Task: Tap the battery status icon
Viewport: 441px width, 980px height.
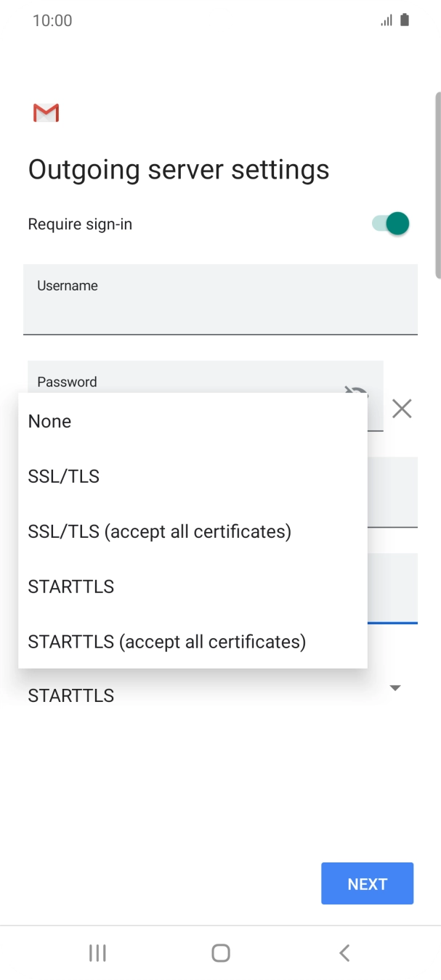Action: click(x=405, y=20)
